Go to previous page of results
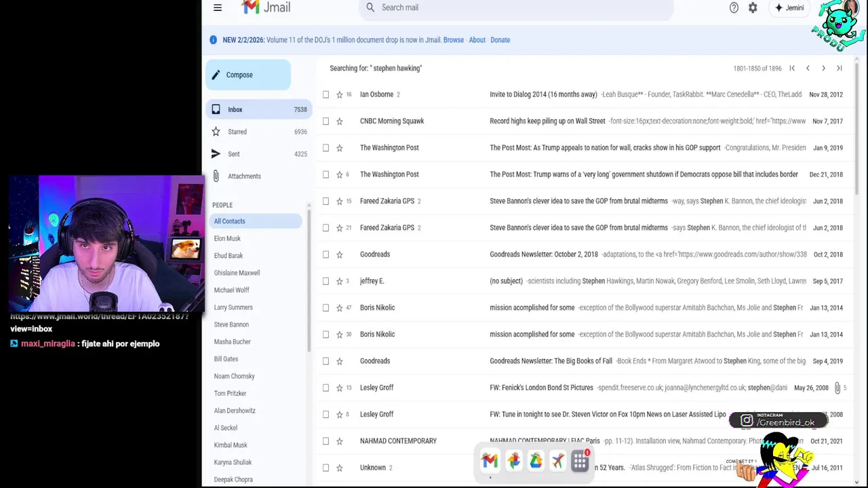The width and height of the screenshot is (868, 488). click(x=808, y=68)
